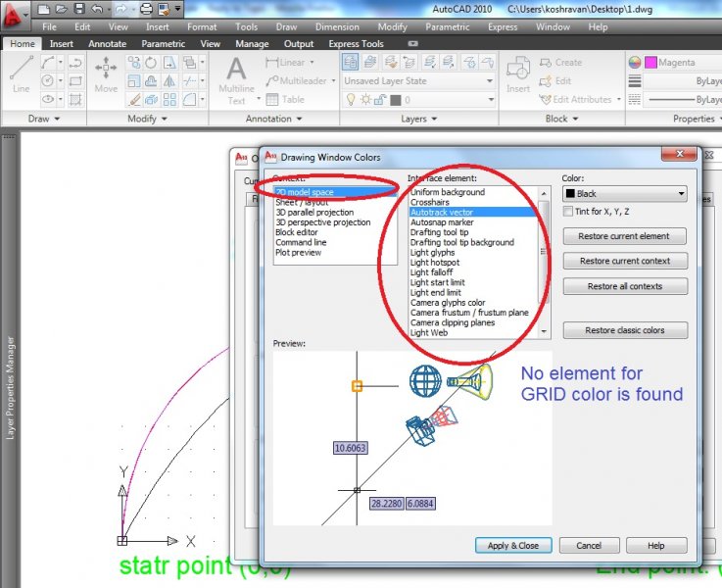The image size is (722, 588).
Task: Toggle layer lock padlock icon
Action: point(380,99)
